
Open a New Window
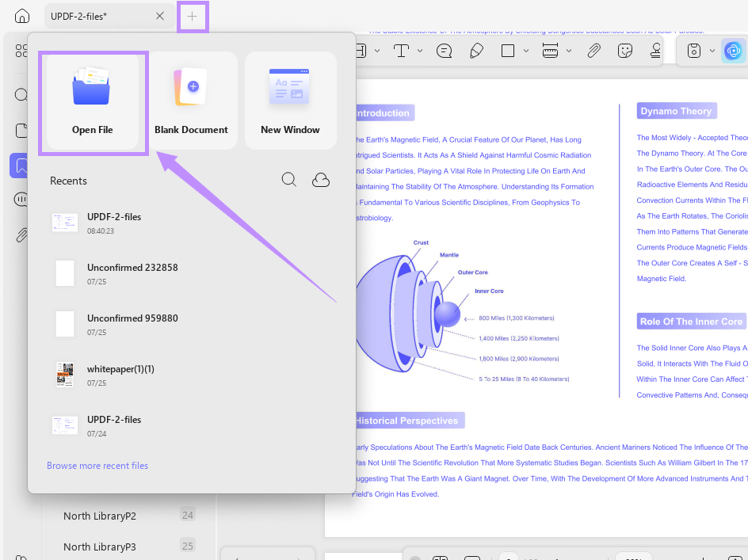290,101
